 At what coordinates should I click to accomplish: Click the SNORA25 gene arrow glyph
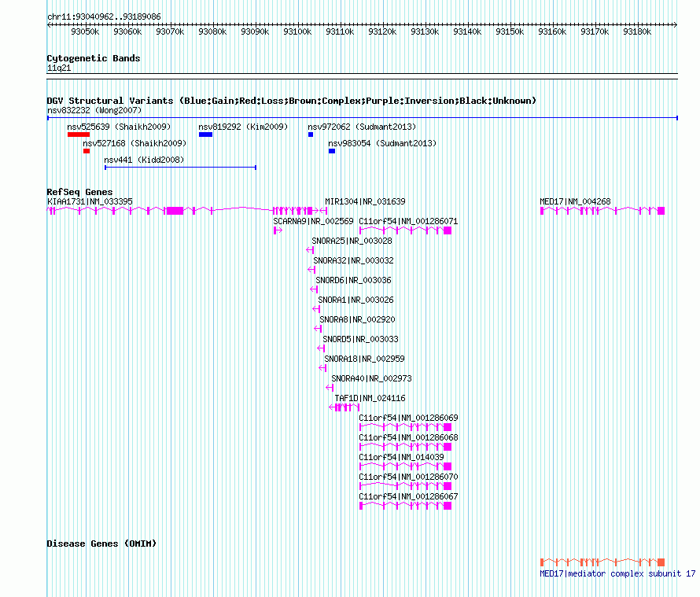click(310, 250)
